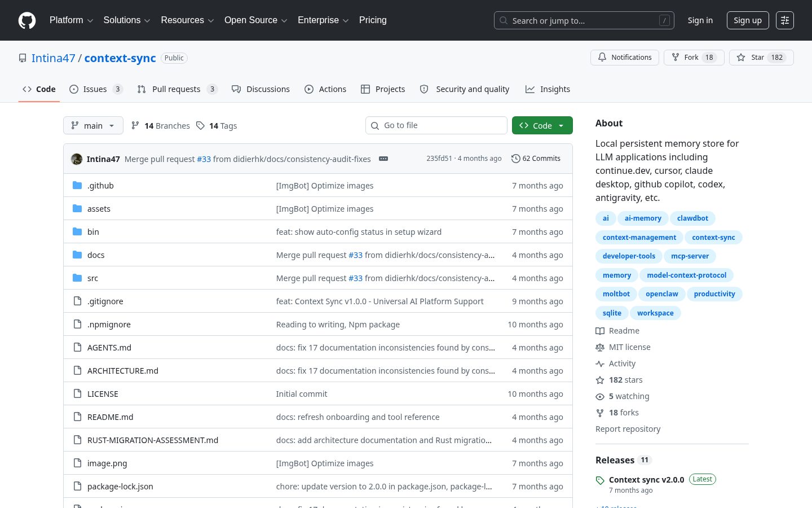Click the MIT license scale icon
Viewport: 812px width, 508px height.
600,347
